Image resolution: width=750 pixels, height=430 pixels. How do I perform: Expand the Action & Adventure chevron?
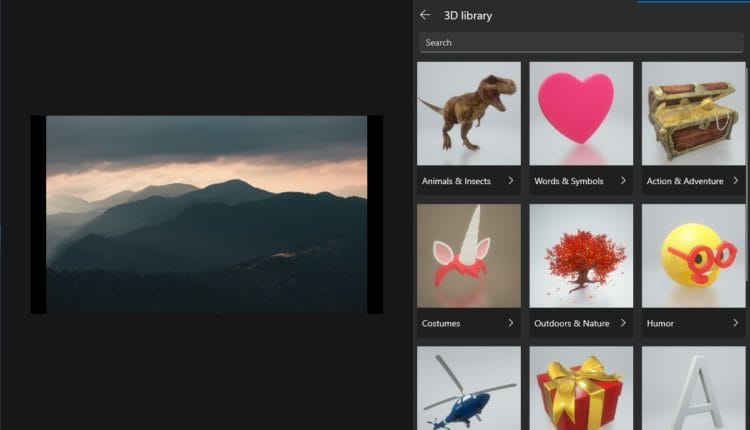pos(734,181)
